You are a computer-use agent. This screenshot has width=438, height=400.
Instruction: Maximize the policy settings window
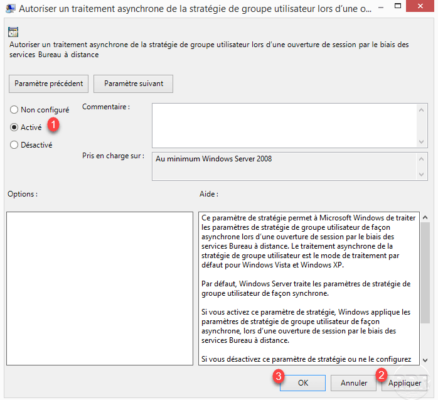[397, 6]
